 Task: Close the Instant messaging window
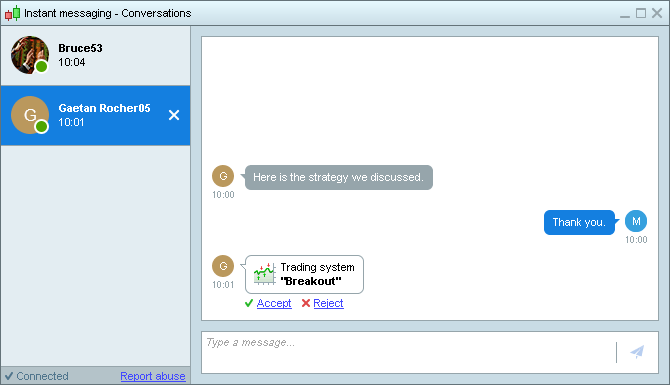(657, 13)
